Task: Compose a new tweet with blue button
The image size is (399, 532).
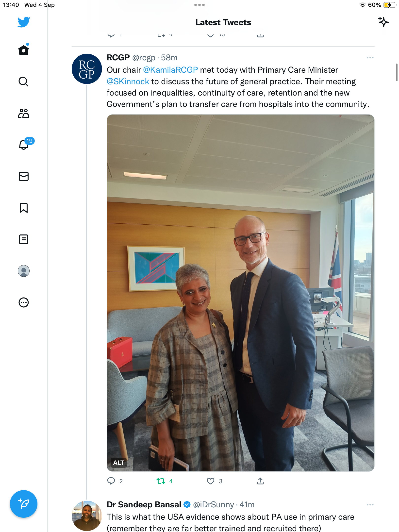Action: [24, 504]
